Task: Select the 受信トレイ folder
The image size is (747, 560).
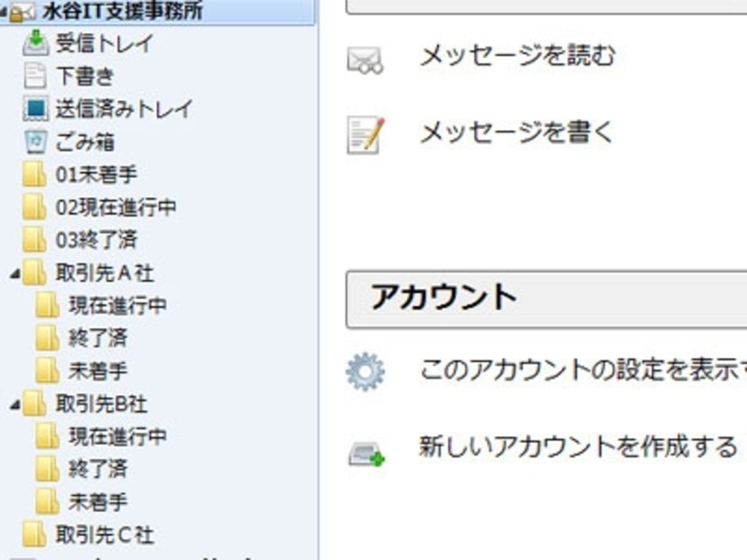Action: (x=105, y=44)
